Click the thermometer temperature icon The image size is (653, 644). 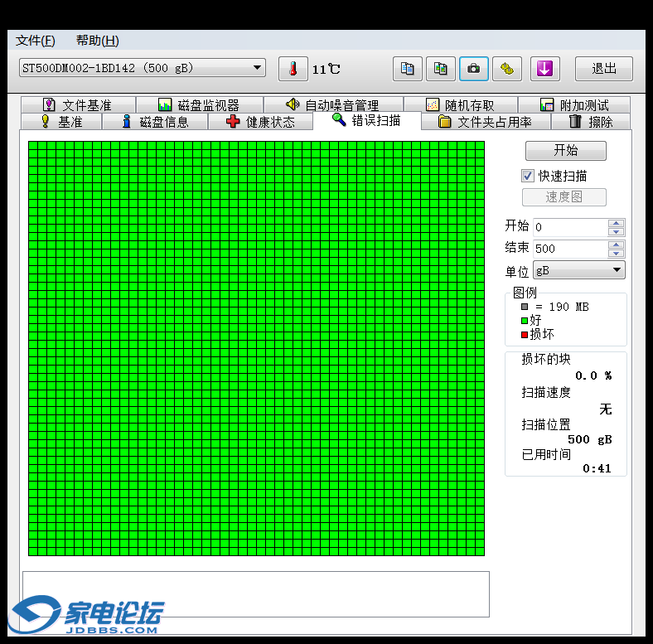(293, 69)
